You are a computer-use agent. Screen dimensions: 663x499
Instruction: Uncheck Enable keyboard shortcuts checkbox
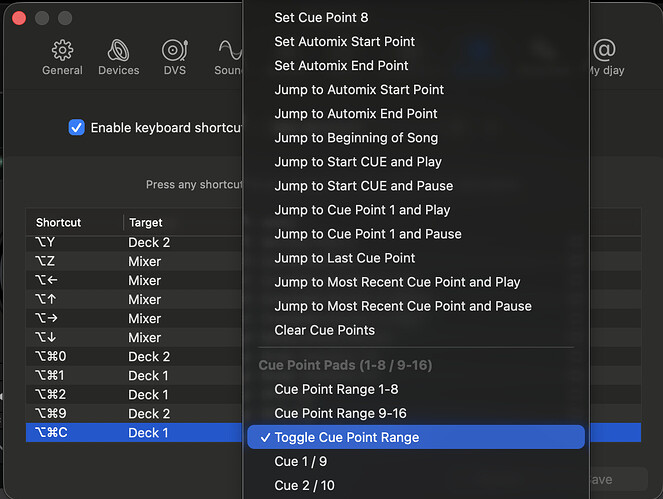[x=77, y=127]
